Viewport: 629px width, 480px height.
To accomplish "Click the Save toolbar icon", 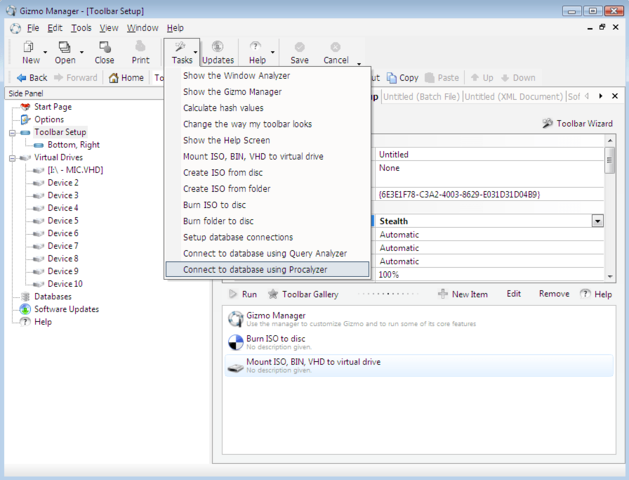I will 300,47.
